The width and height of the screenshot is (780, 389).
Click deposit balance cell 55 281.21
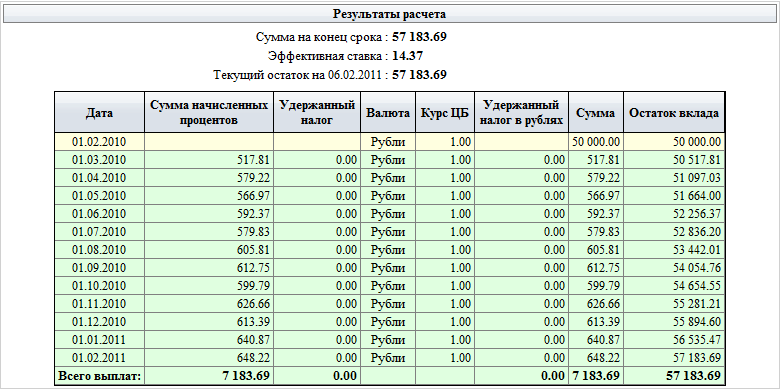coord(674,303)
